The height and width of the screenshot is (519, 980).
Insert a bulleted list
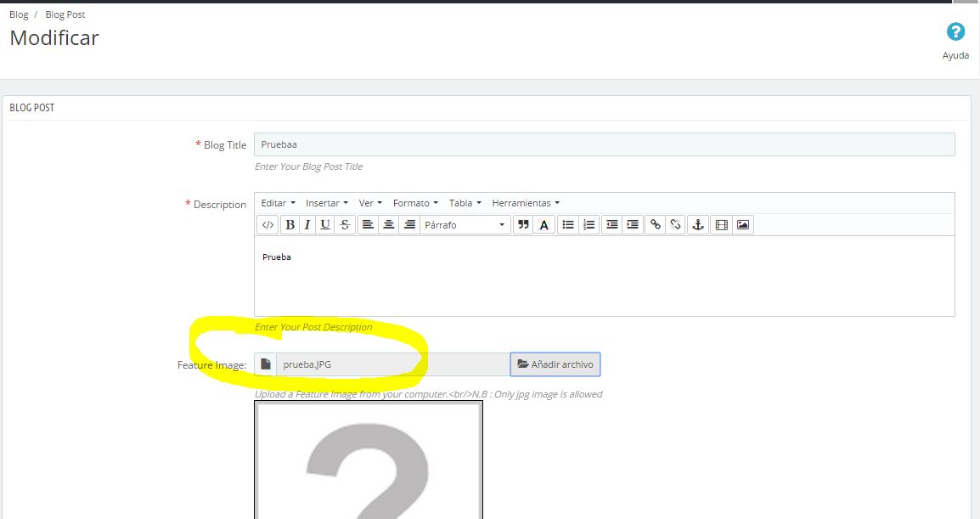(x=567, y=225)
